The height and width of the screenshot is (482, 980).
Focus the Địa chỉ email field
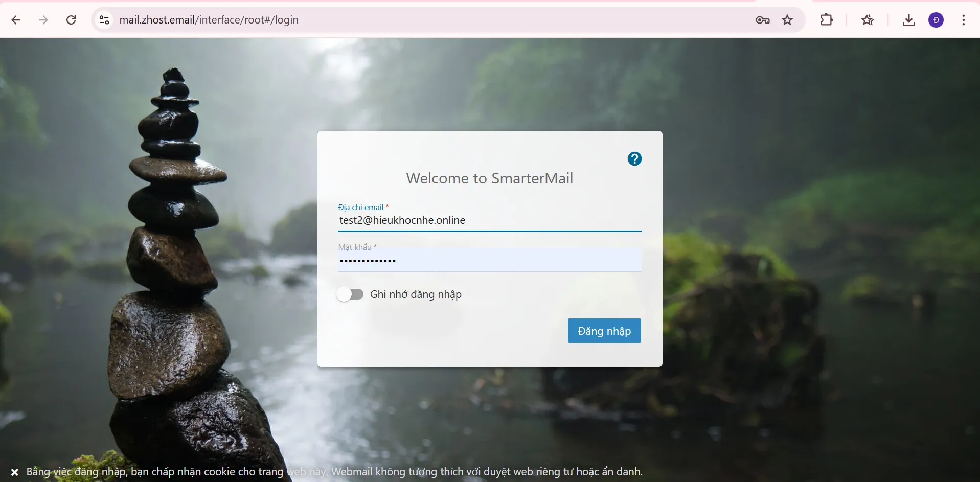tap(489, 220)
